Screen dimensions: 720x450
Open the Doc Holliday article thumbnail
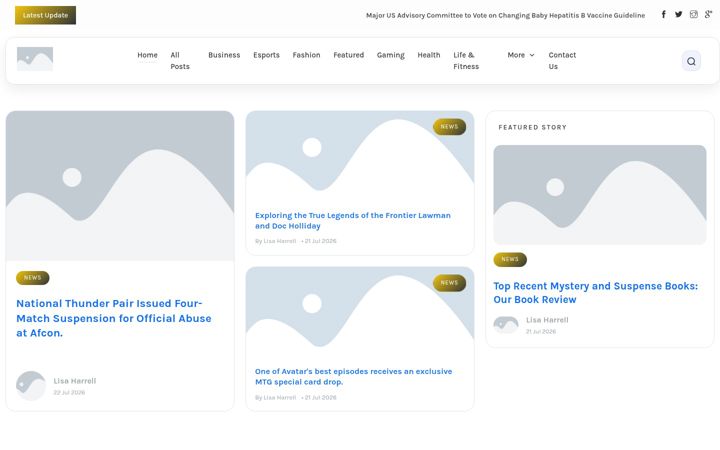[360, 156]
